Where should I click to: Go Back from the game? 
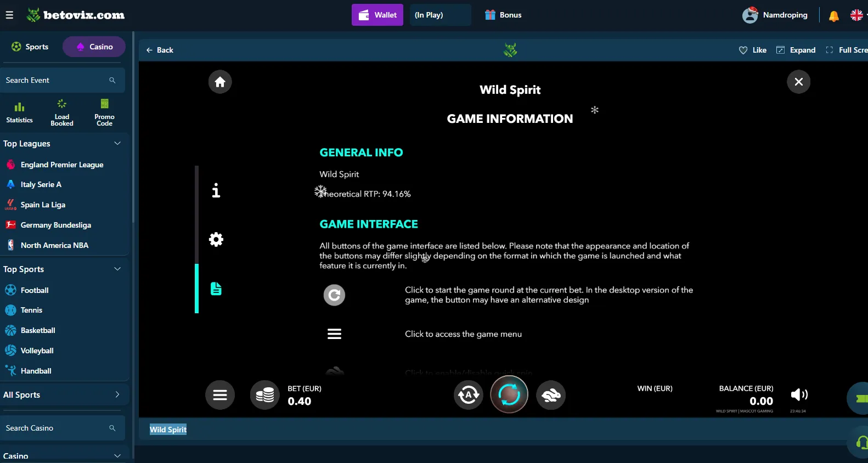point(160,50)
